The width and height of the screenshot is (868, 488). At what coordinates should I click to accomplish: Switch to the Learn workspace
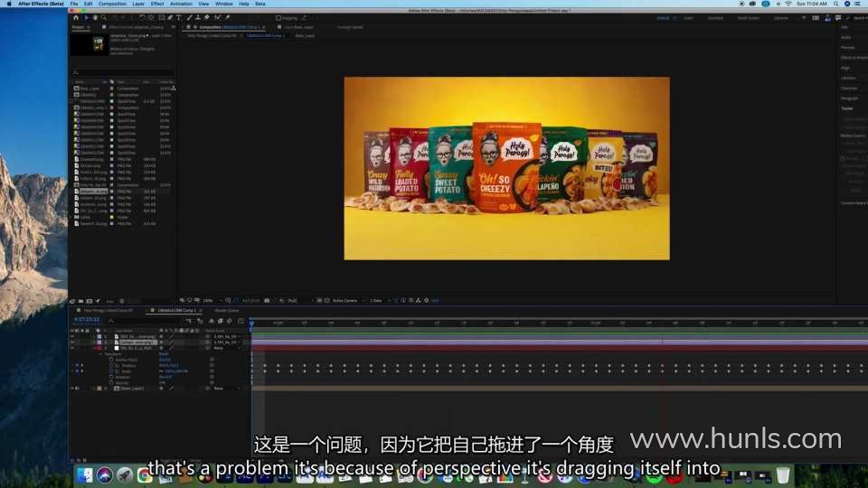pos(688,18)
